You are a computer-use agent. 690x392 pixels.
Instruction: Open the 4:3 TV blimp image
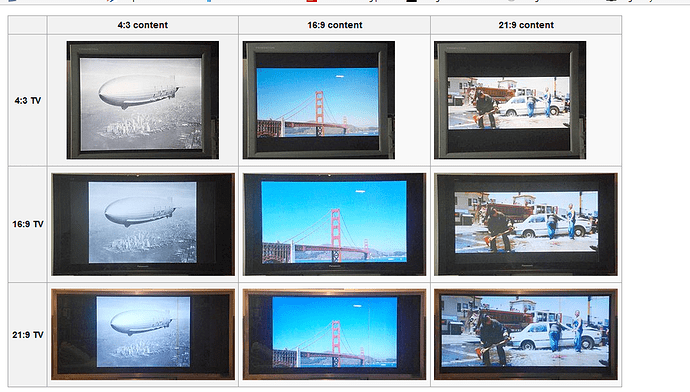[x=143, y=100]
